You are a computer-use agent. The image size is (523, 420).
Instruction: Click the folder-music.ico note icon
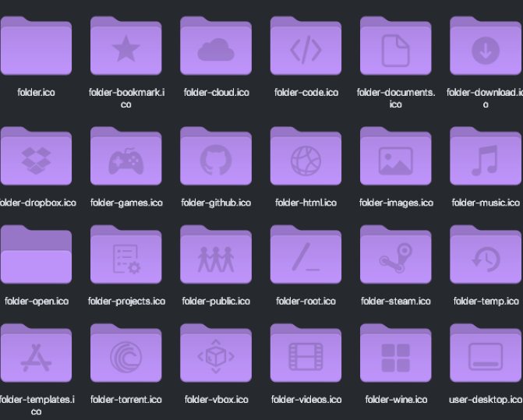486,160
